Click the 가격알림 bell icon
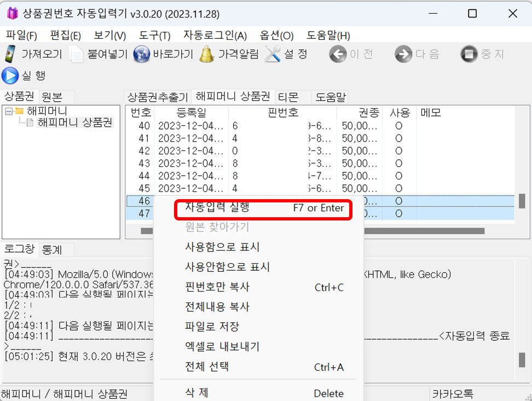This screenshot has height=401, width=532. pos(207,54)
